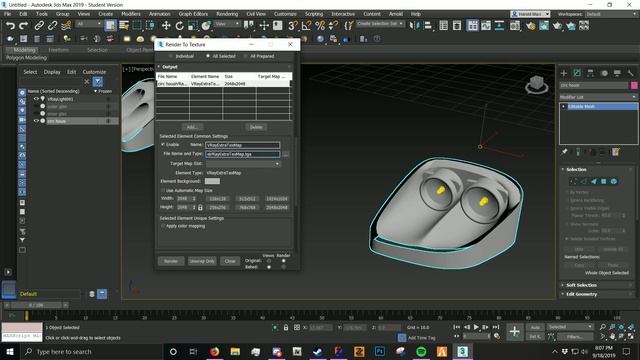Screen dimensions: 640x360
Task: Click the Delete element button
Action: (256, 127)
